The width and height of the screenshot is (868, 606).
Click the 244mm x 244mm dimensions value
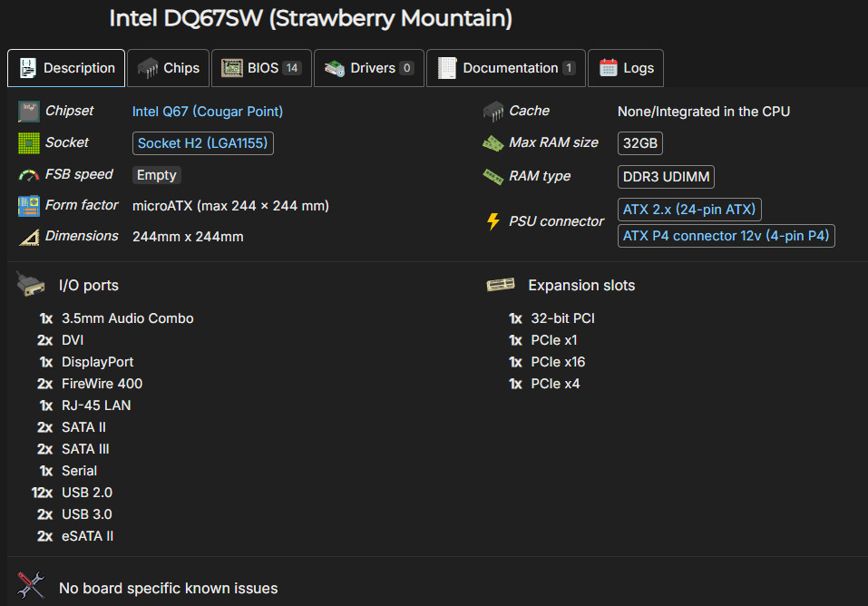(x=189, y=237)
